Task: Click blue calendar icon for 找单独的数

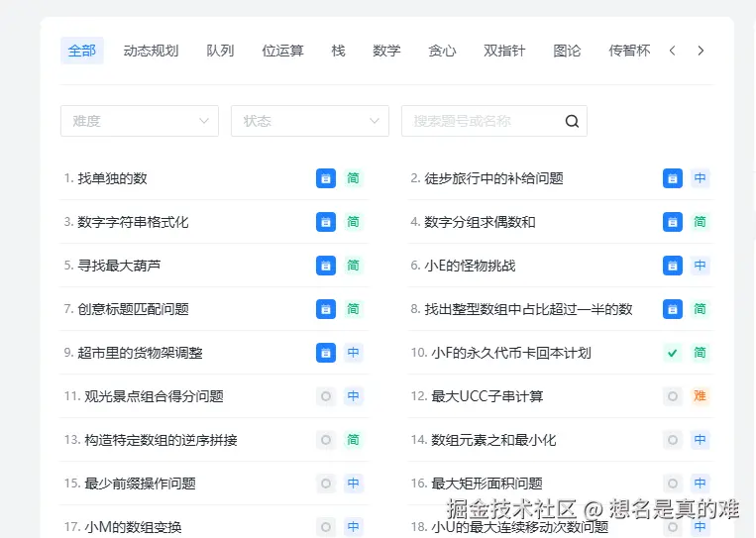Action: 326,178
